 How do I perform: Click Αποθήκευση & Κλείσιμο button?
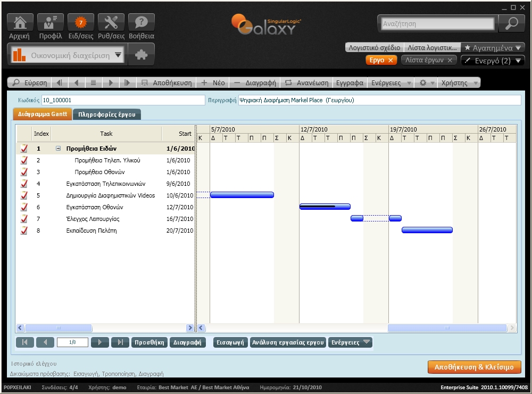click(474, 367)
